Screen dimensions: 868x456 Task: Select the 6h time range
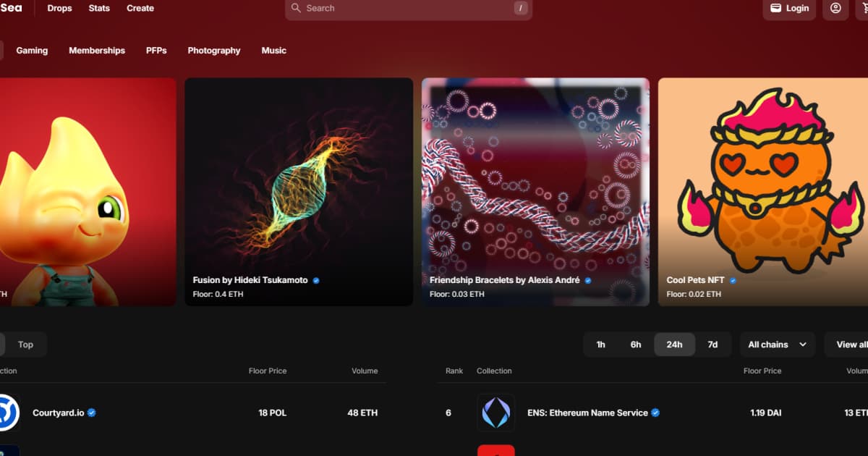[x=636, y=345]
